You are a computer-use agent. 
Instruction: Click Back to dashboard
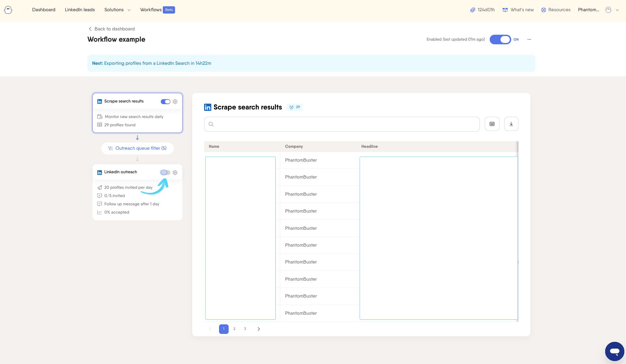111,29
